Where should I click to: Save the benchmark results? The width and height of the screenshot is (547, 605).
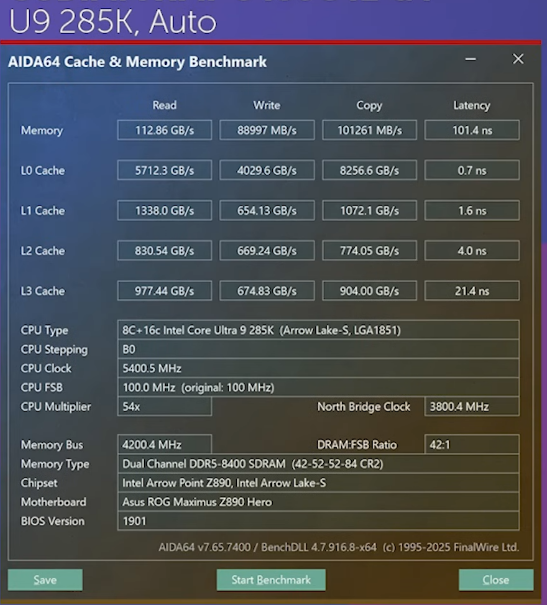coord(45,580)
